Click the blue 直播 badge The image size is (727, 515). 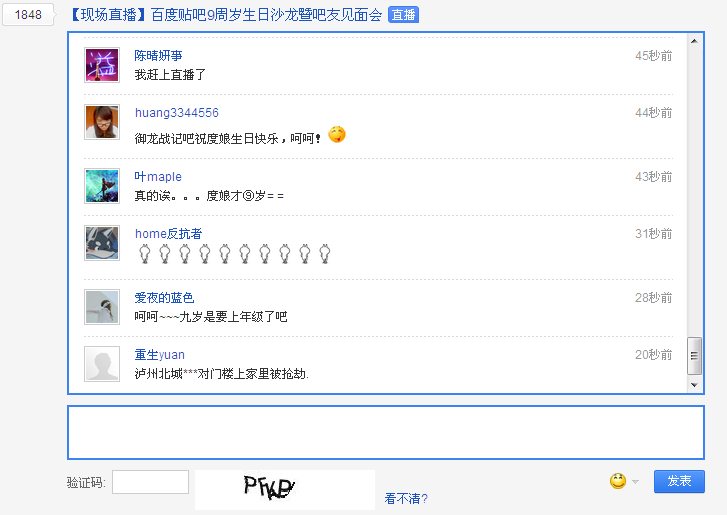click(x=403, y=15)
